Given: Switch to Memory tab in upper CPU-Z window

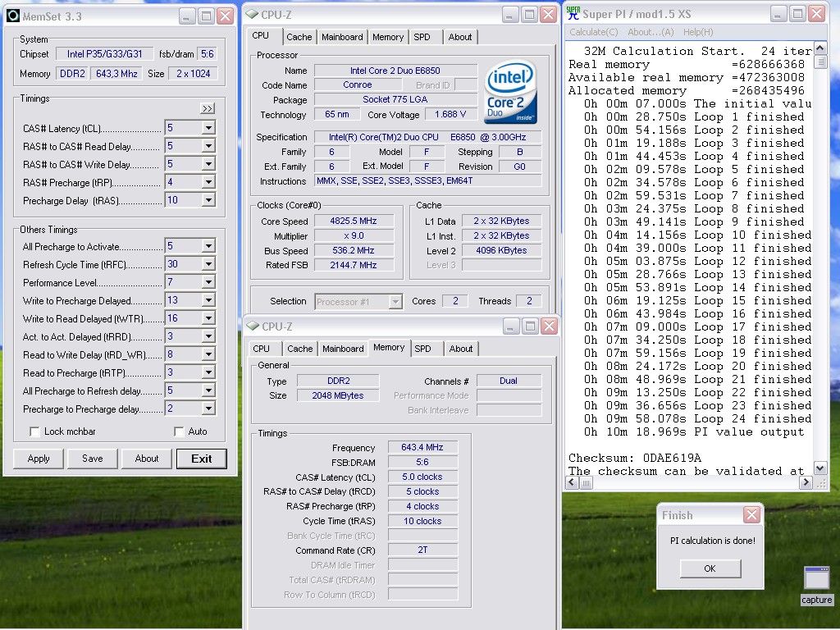Looking at the screenshot, I should coord(388,37).
